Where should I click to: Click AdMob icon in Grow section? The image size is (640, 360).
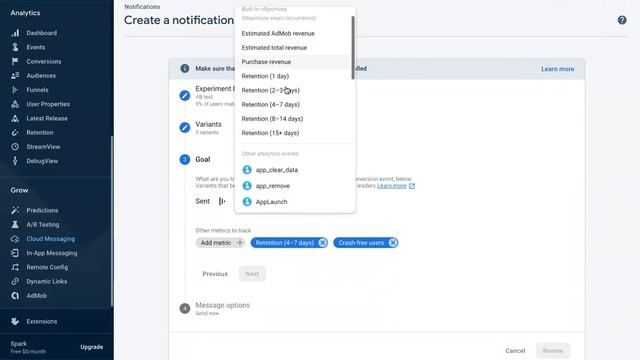tap(15, 296)
